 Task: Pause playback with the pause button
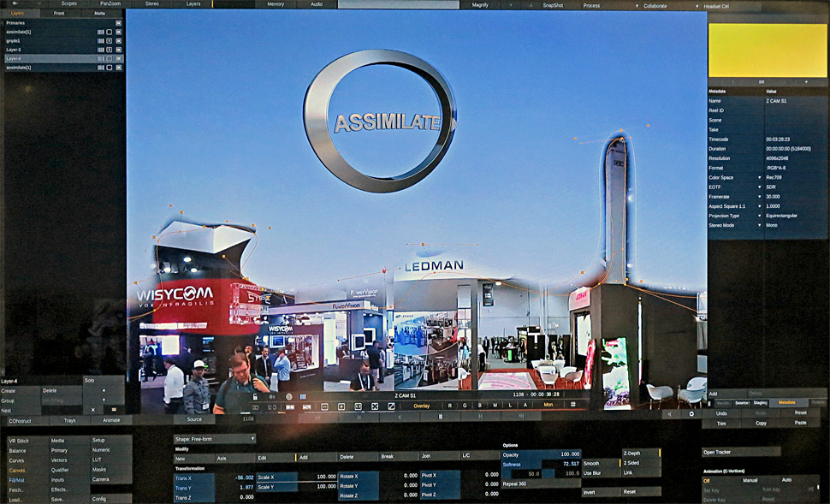pos(441,418)
